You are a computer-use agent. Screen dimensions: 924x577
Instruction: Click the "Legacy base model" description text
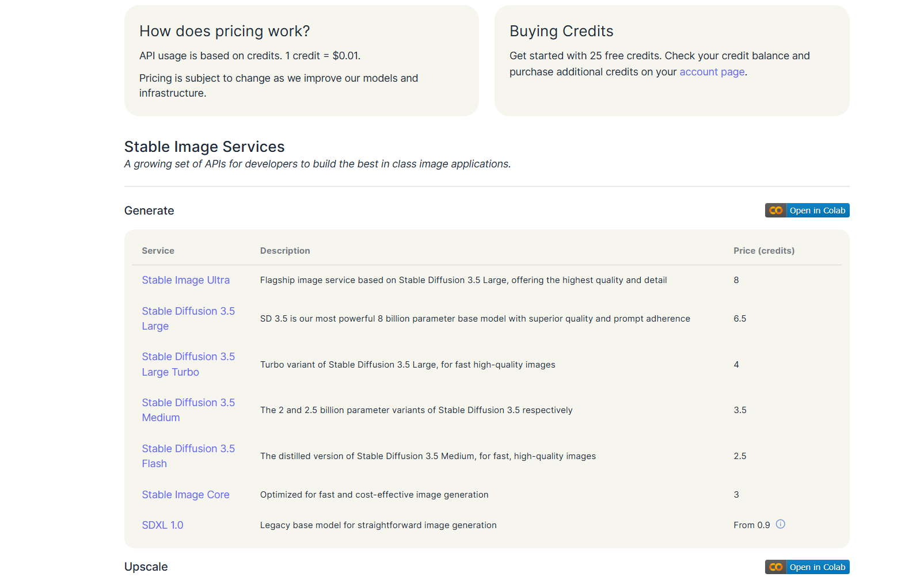click(x=378, y=525)
